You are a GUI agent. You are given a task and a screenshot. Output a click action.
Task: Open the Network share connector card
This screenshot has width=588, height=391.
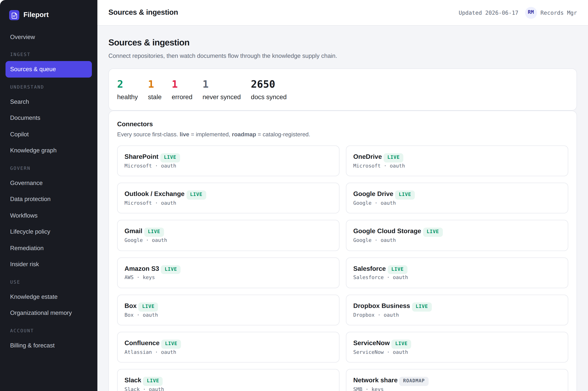(x=457, y=380)
